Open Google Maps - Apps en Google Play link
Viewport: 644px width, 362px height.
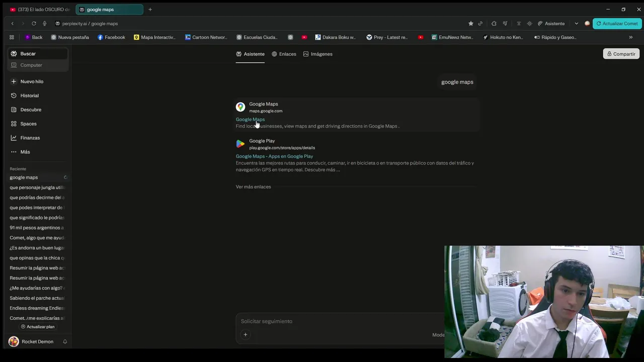point(274,156)
